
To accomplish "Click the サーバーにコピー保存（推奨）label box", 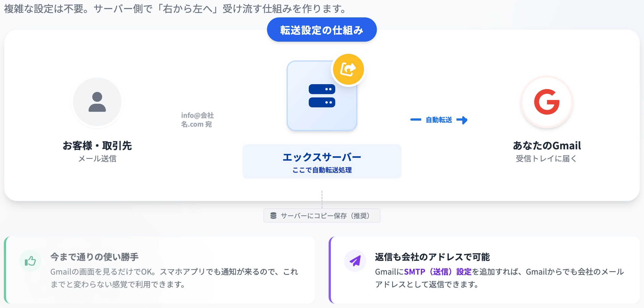I will point(322,216).
